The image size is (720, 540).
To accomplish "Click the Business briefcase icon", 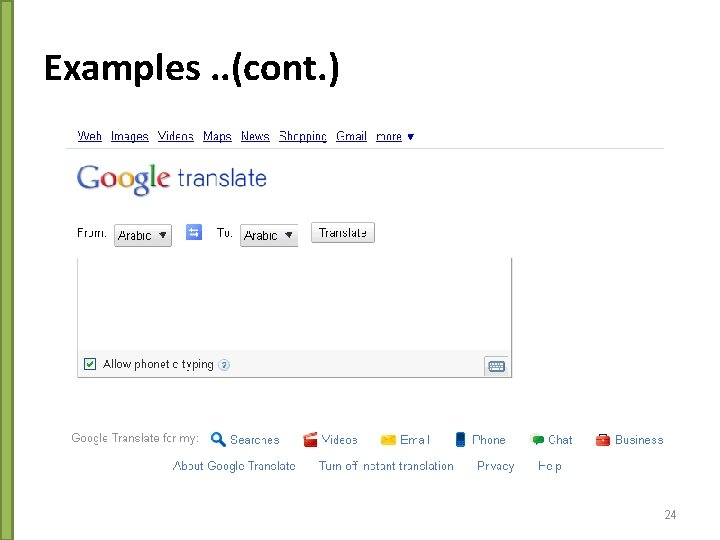I will [x=603, y=440].
